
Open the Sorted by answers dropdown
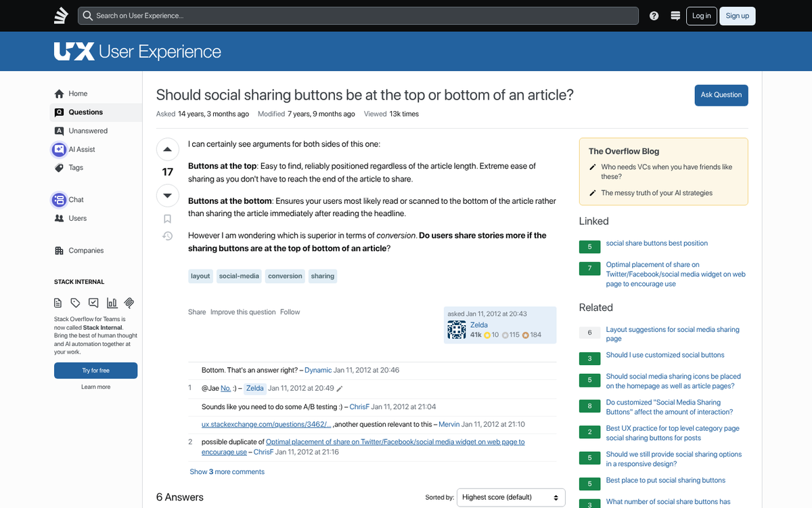pos(511,497)
